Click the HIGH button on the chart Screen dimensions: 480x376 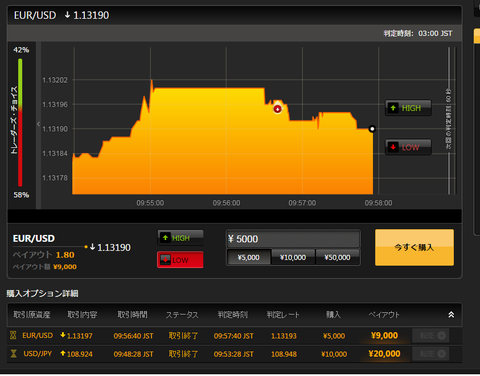(x=408, y=108)
